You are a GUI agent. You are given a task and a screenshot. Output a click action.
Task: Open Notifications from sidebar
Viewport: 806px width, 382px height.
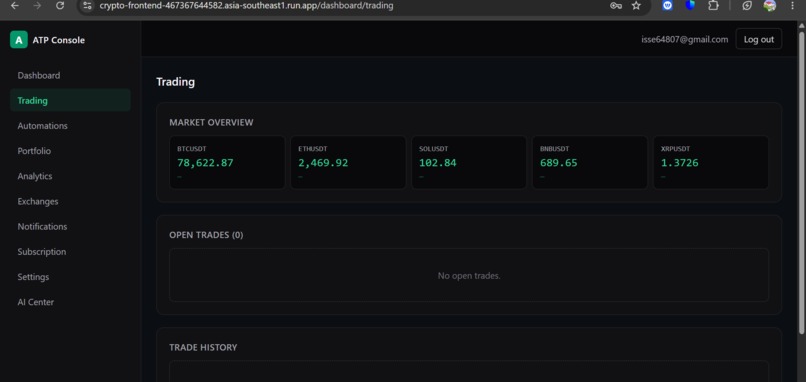[70, 227]
